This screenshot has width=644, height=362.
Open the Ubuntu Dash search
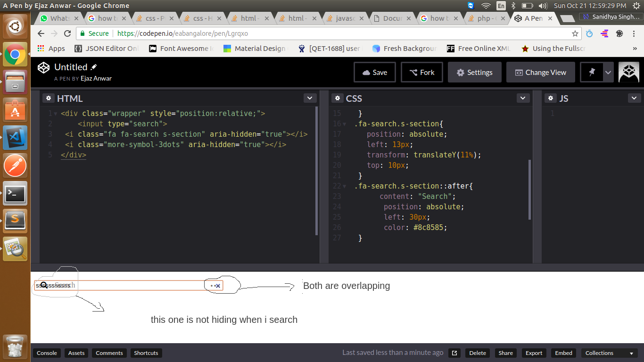pyautogui.click(x=16, y=26)
